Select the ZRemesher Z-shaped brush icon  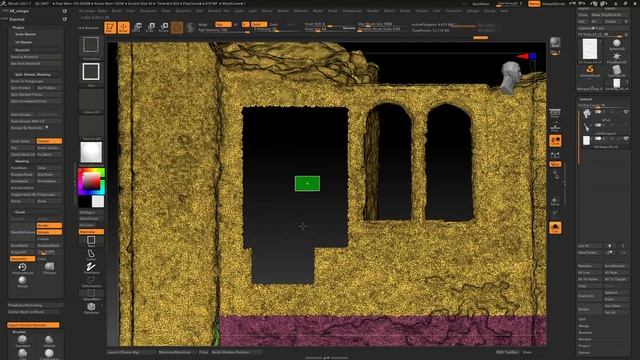pyautogui.click(x=91, y=267)
